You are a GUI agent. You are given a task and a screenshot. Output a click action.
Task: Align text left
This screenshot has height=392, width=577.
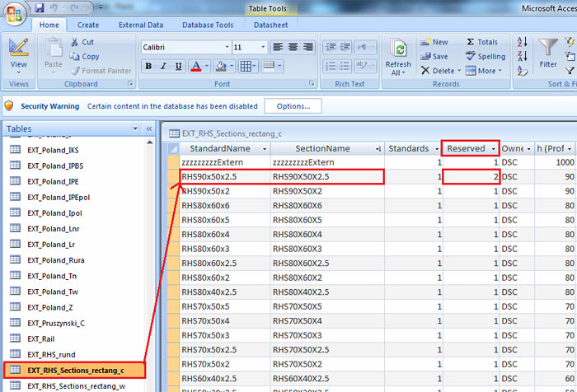[x=278, y=47]
